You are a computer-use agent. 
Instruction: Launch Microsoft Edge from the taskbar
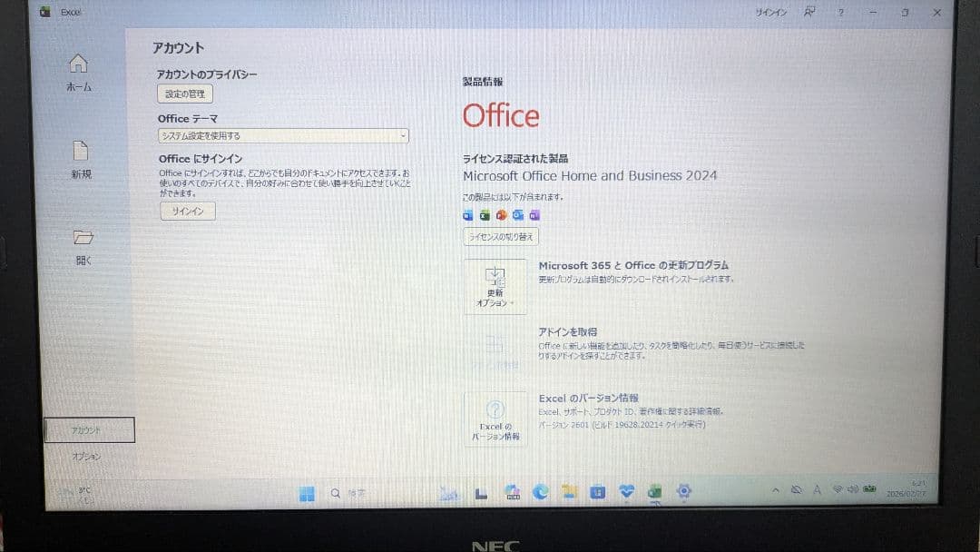(x=541, y=492)
